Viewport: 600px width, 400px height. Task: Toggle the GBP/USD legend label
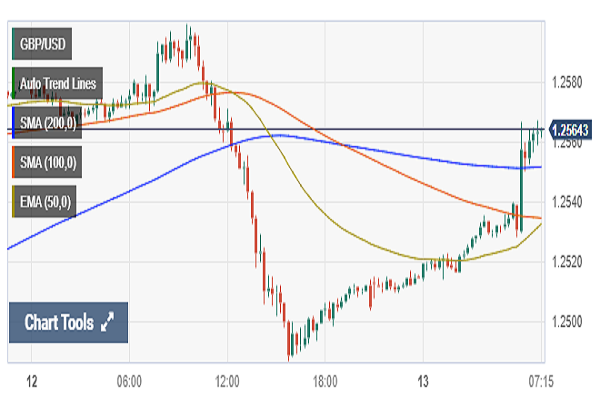coord(44,45)
